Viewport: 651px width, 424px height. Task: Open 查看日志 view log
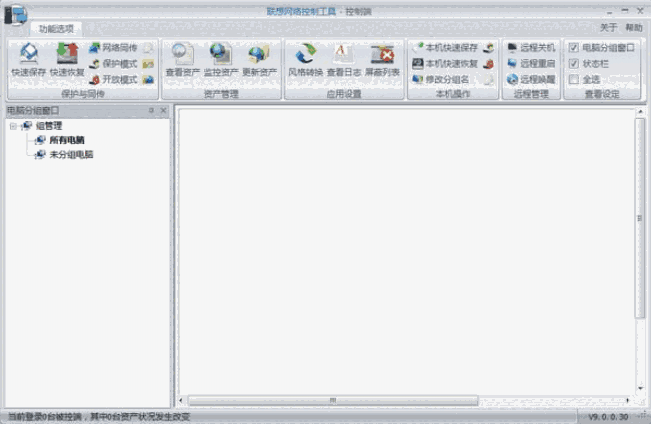pyautogui.click(x=344, y=60)
